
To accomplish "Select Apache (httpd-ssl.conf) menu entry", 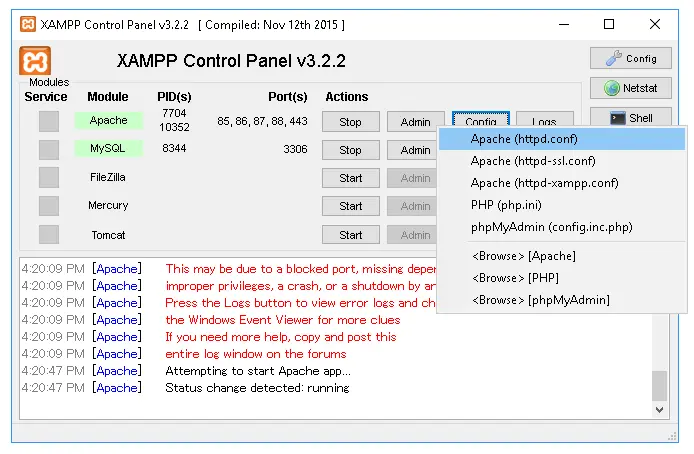I will [562, 161].
